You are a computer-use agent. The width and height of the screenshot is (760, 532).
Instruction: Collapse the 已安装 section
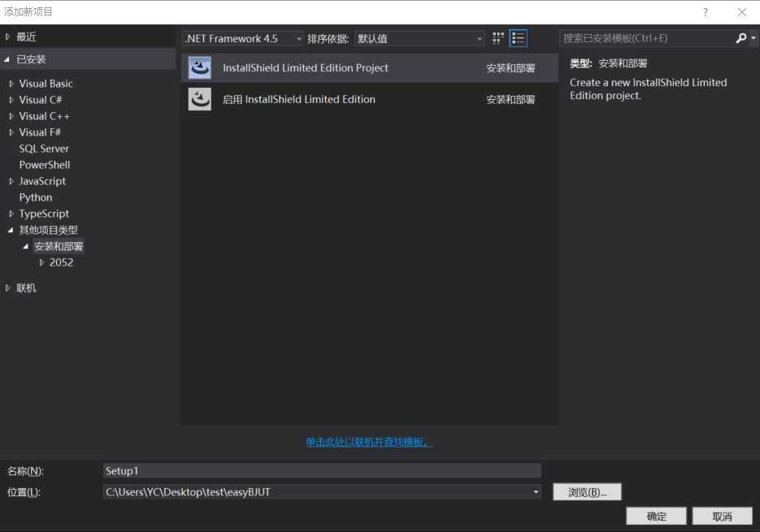[7, 59]
